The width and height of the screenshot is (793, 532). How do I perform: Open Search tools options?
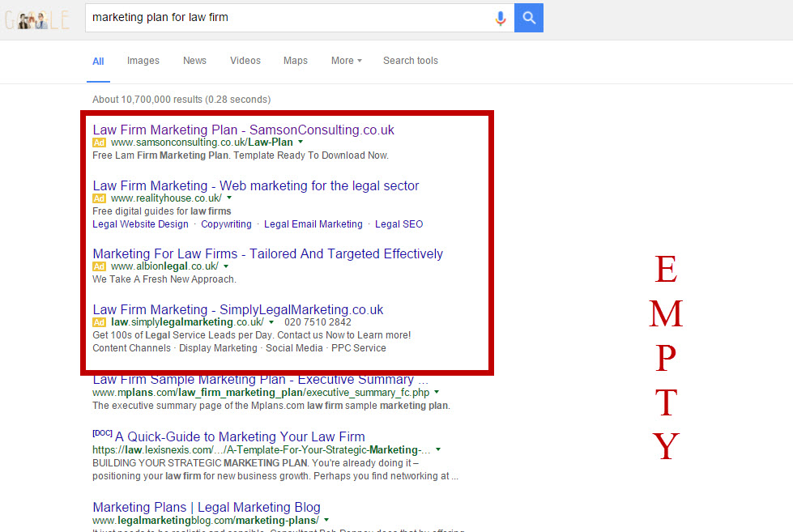coord(411,61)
